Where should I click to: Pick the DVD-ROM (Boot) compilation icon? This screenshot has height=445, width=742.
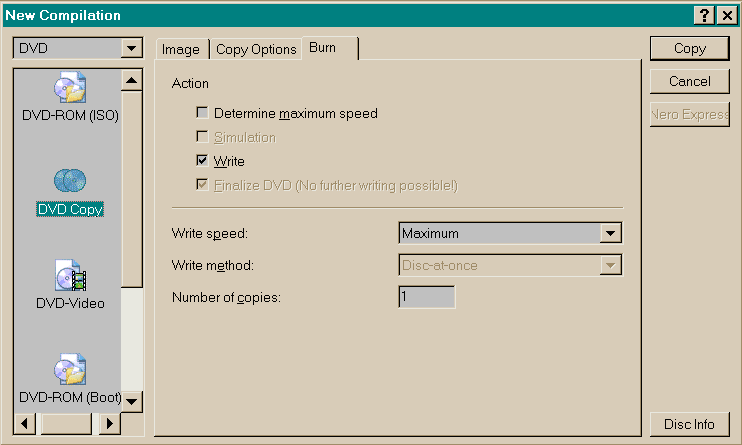70,370
